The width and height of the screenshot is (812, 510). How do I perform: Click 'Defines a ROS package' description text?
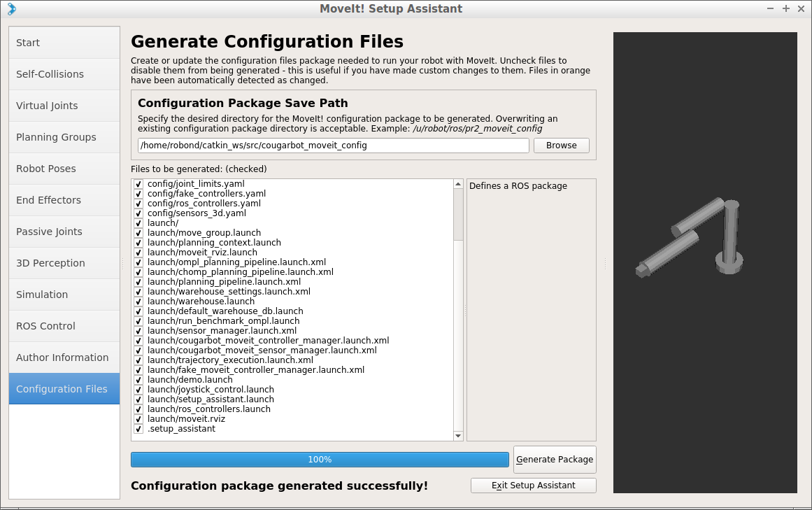pyautogui.click(x=518, y=186)
